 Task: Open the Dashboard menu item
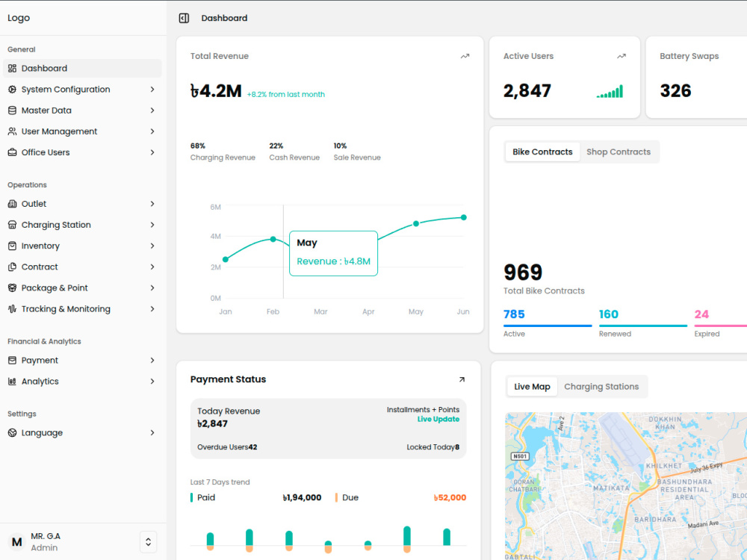[82, 68]
